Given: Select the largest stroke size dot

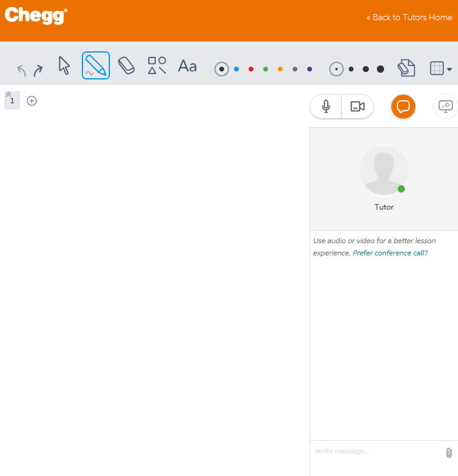Looking at the screenshot, I should (x=380, y=69).
